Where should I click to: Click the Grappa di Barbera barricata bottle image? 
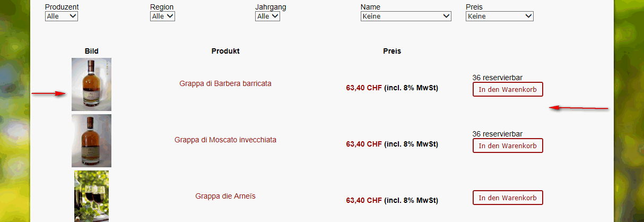[x=91, y=84]
